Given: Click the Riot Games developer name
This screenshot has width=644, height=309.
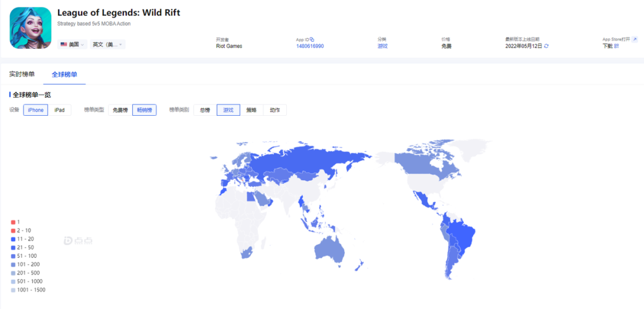Looking at the screenshot, I should (229, 46).
